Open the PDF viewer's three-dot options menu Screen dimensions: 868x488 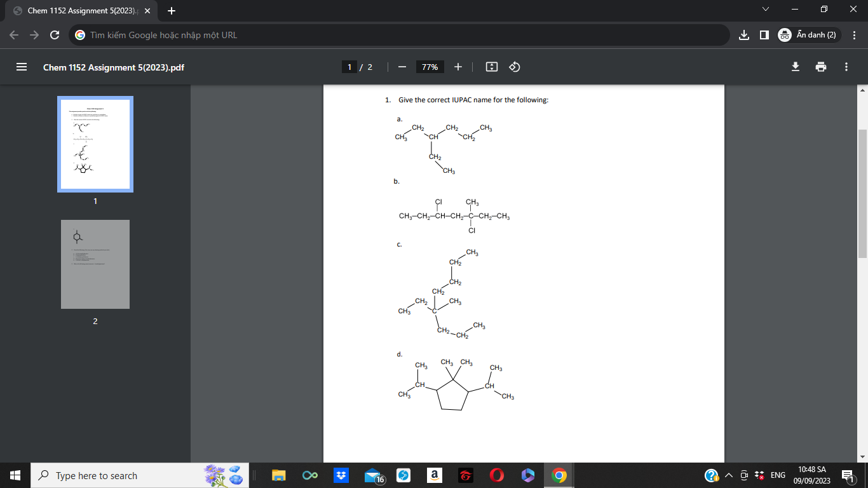coord(846,67)
